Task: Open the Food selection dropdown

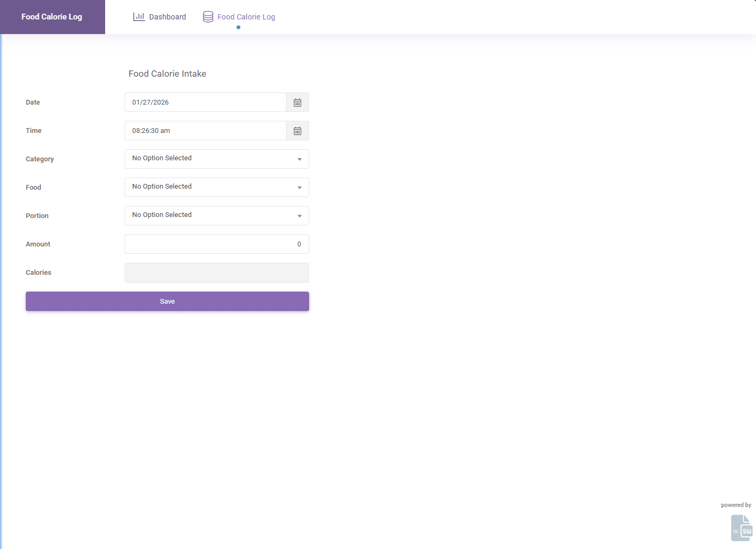Action: pyautogui.click(x=210, y=187)
